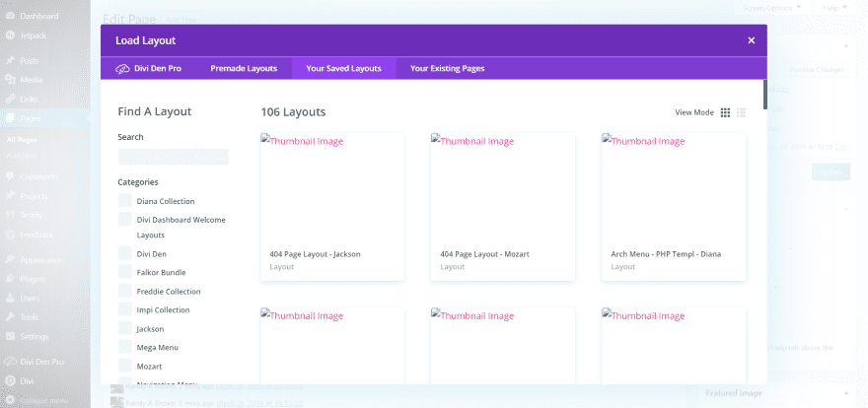The height and width of the screenshot is (408, 868).
Task: Open Jetpack in WordPress sidebar
Action: coord(34,35)
